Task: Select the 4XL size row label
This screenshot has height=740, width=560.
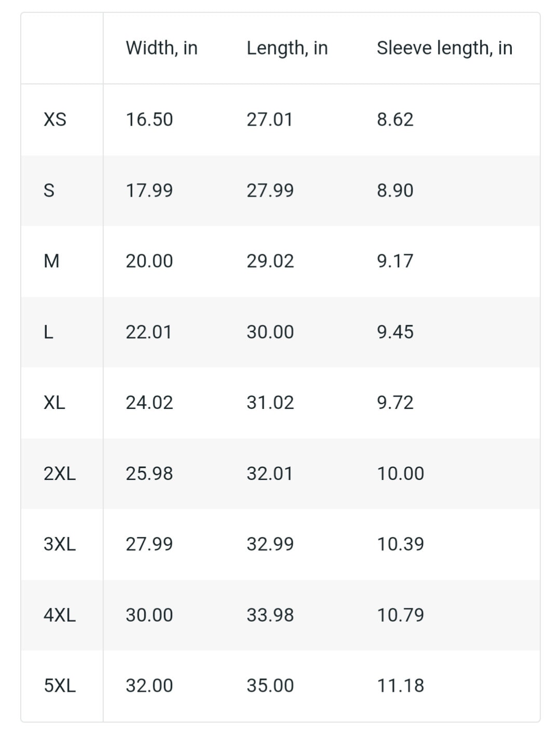Action: point(60,615)
